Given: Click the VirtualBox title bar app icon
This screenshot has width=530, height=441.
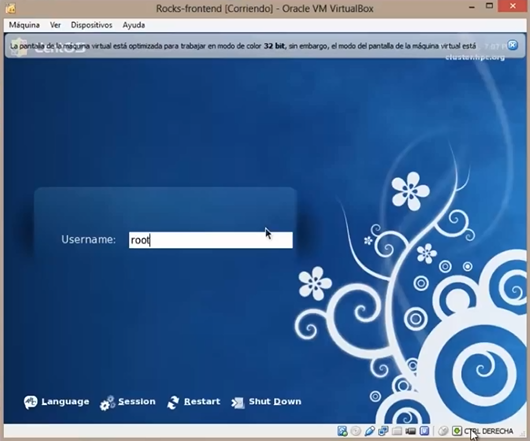Looking at the screenshot, I should pyautogui.click(x=10, y=8).
